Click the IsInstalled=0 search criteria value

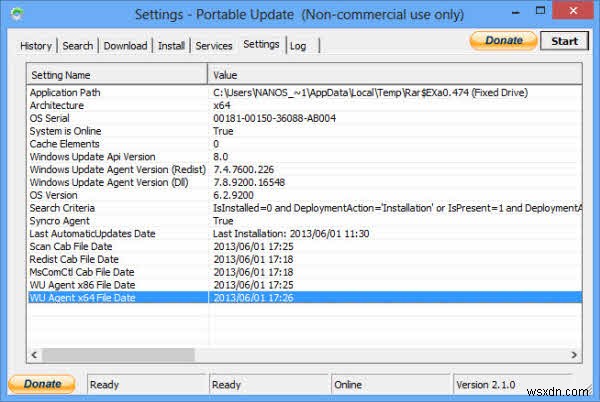point(398,208)
